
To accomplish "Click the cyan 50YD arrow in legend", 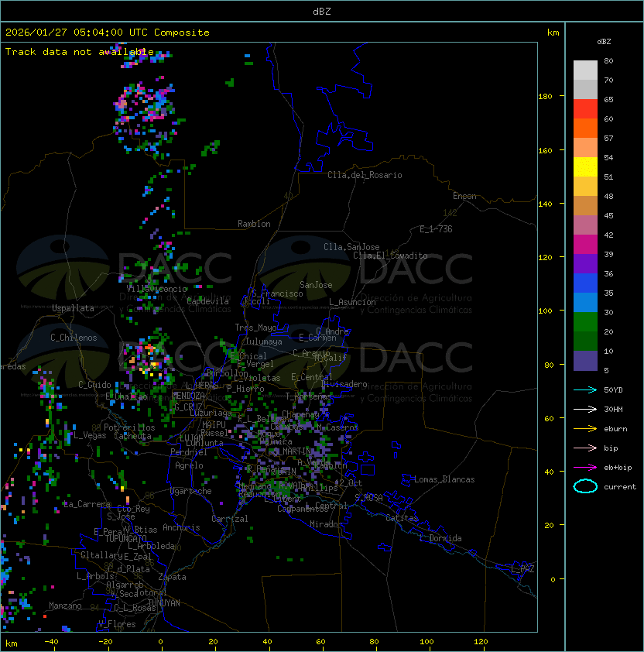I will click(x=585, y=389).
